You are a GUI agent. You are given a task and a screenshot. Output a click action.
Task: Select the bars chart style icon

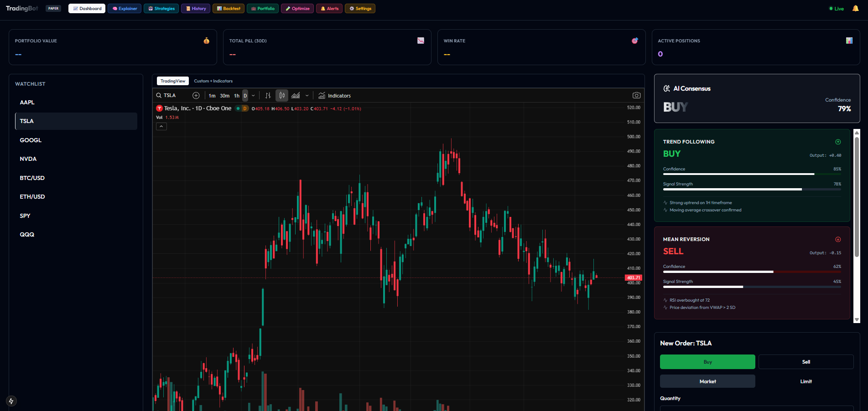coord(268,95)
